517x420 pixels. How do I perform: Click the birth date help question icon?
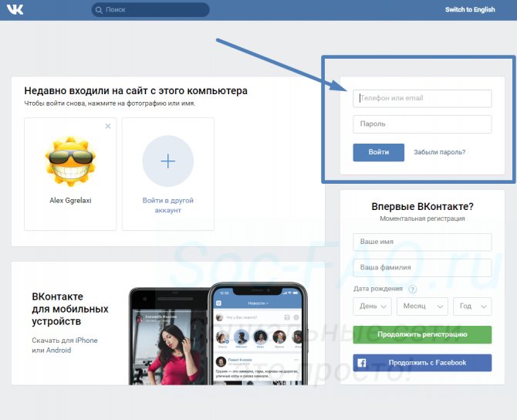412,290
